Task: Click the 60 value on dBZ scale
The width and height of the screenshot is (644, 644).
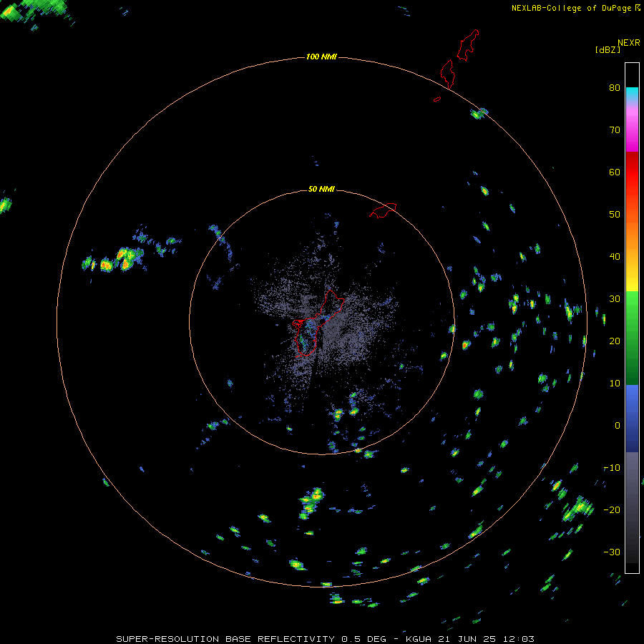Action: coord(615,172)
